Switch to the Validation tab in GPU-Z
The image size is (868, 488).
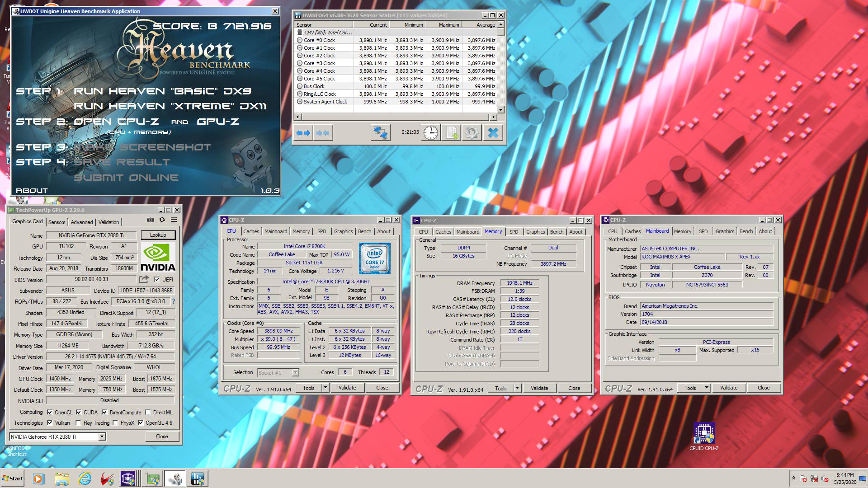[x=109, y=222]
